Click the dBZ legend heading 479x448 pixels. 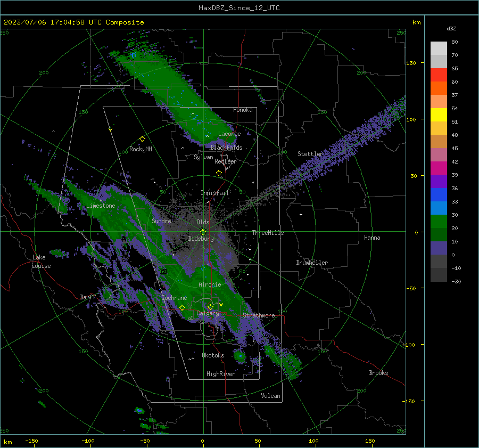[451, 29]
